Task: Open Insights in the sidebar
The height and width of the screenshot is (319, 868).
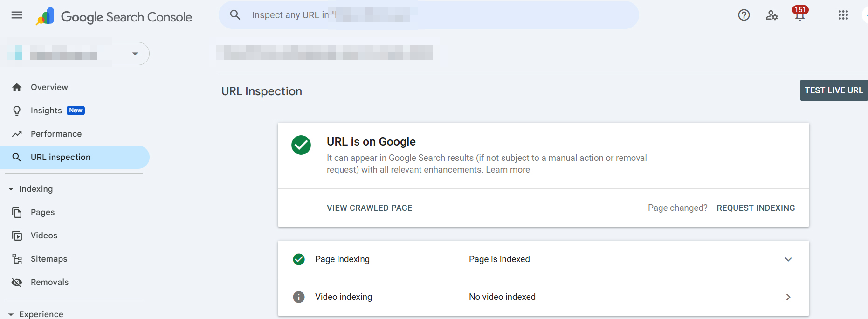Action: pos(46,111)
